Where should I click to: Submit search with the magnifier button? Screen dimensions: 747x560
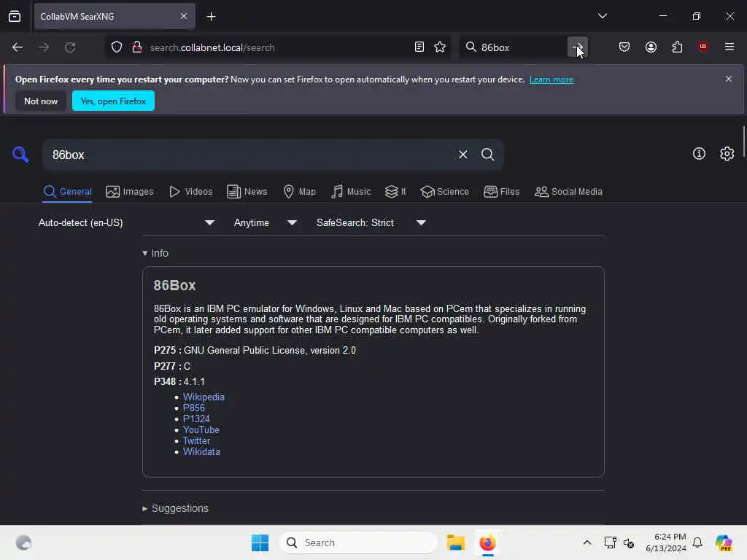487,155
